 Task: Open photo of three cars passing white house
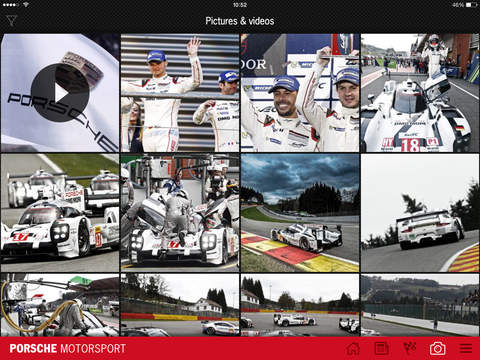[300, 305]
